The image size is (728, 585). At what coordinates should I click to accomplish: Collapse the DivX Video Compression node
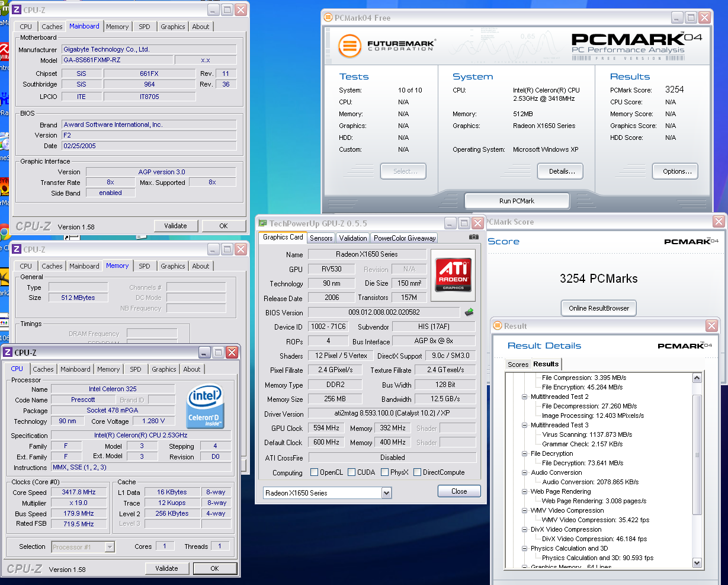click(x=524, y=529)
